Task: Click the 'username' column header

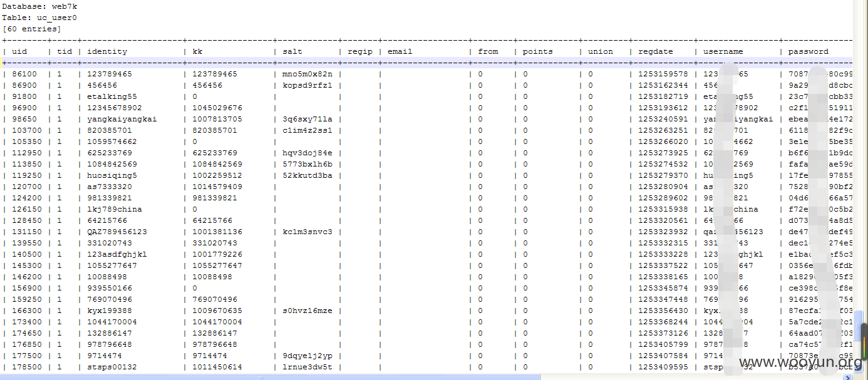Action: point(723,51)
